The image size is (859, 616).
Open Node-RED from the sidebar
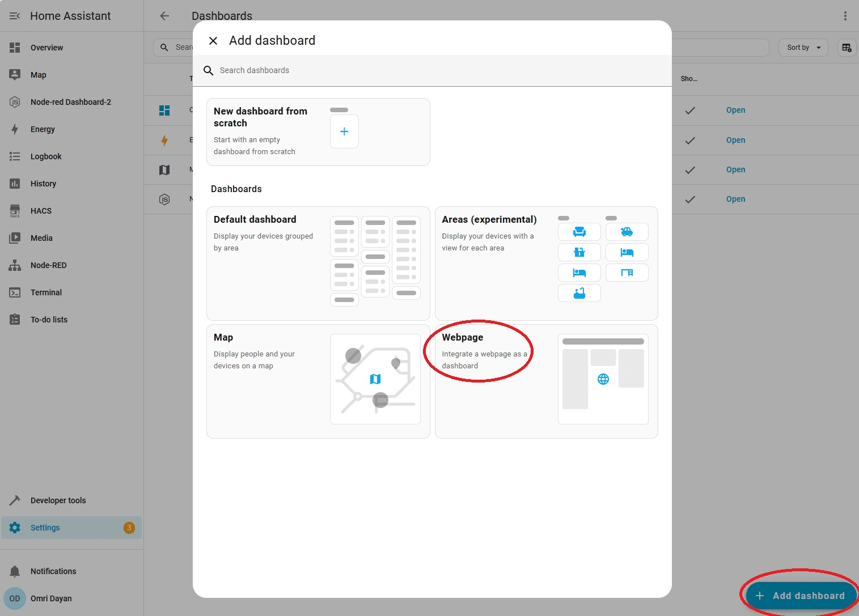click(48, 265)
